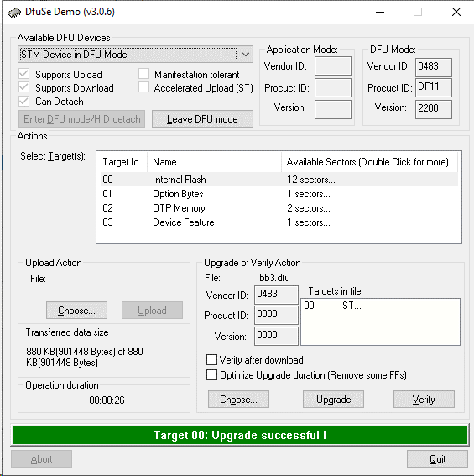Click the Available Sectors column header

click(x=369, y=162)
